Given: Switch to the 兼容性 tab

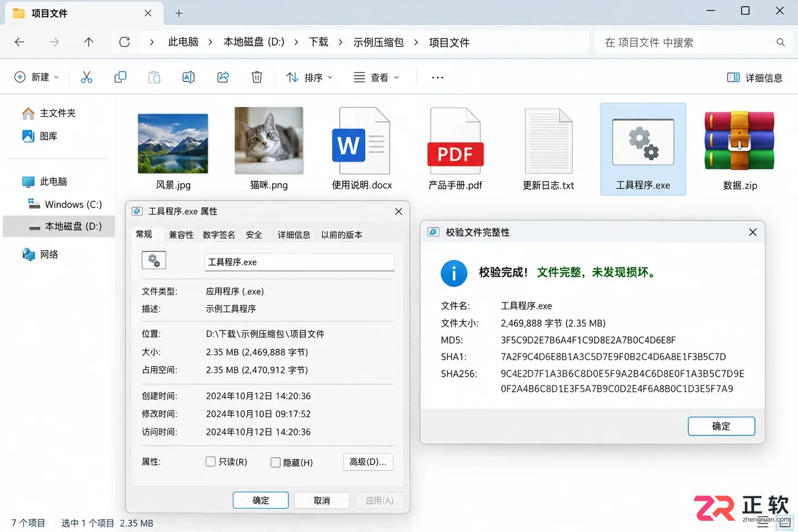Looking at the screenshot, I should point(181,235).
